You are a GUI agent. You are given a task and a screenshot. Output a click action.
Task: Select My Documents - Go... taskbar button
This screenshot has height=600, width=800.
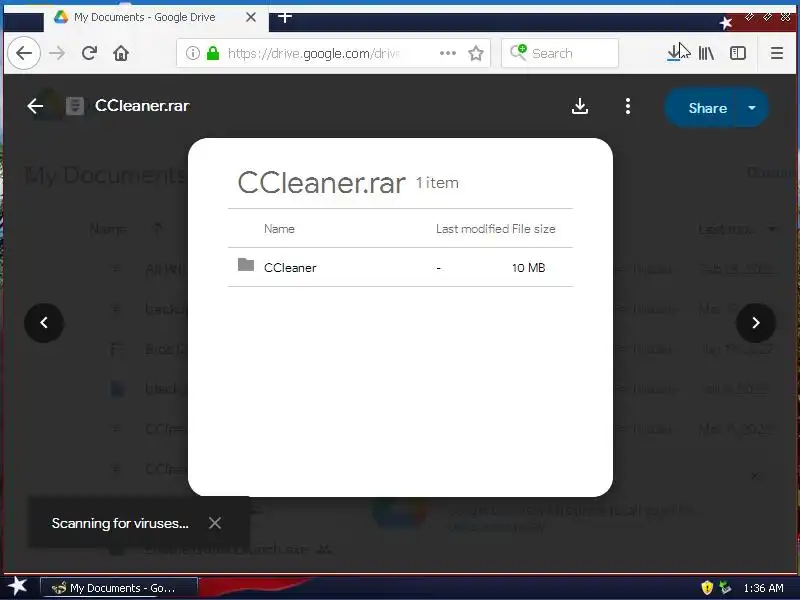[x=119, y=588]
